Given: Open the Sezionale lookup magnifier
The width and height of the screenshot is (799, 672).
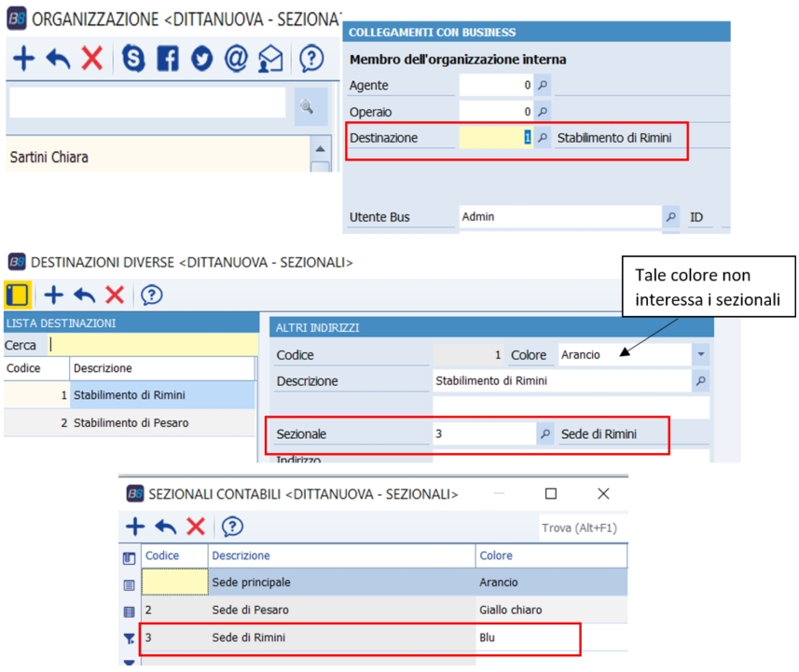Looking at the screenshot, I should pos(545,433).
